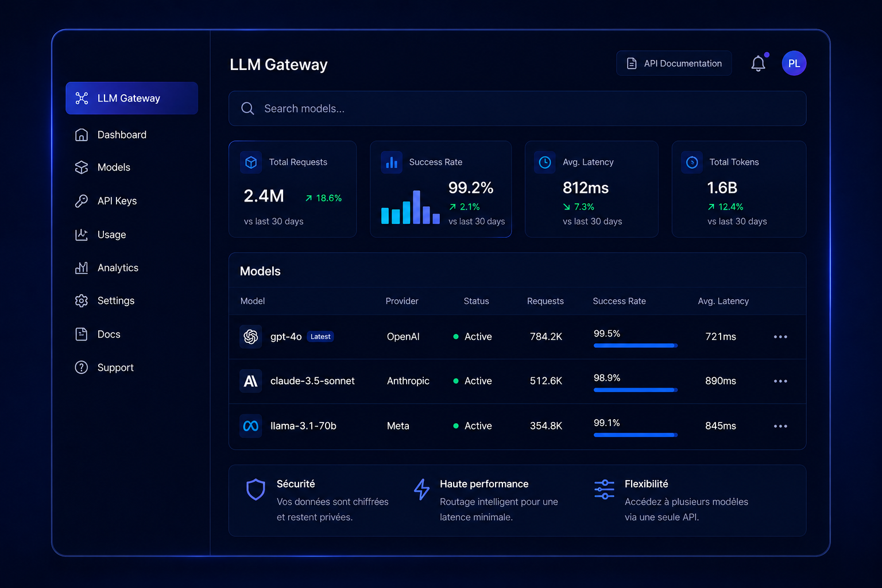The width and height of the screenshot is (882, 588).
Task: Click the Anthropic provider cell
Action: click(x=408, y=381)
